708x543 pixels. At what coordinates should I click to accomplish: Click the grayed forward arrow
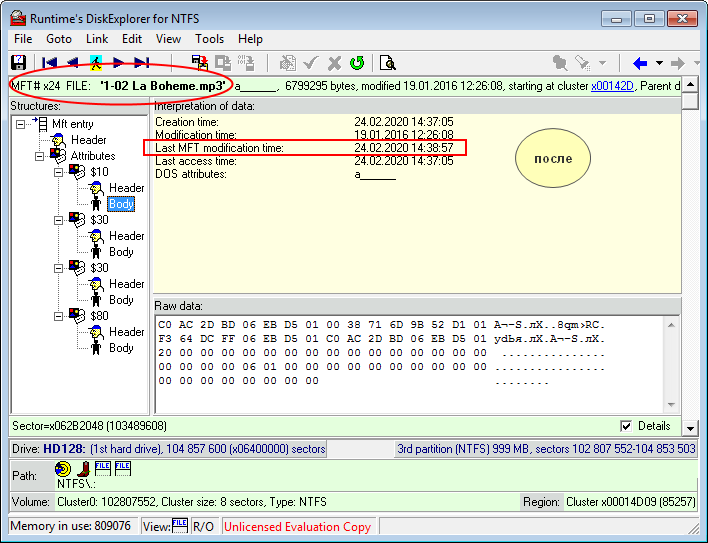point(678,63)
